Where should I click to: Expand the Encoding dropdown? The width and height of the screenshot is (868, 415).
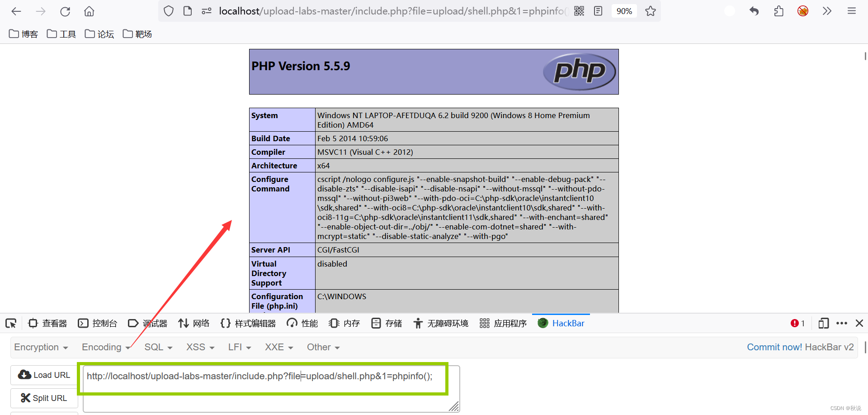tap(106, 347)
